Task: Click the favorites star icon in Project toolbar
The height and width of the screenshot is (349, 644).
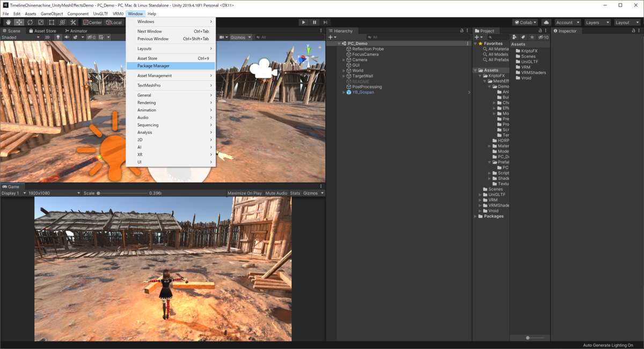Action: (532, 37)
